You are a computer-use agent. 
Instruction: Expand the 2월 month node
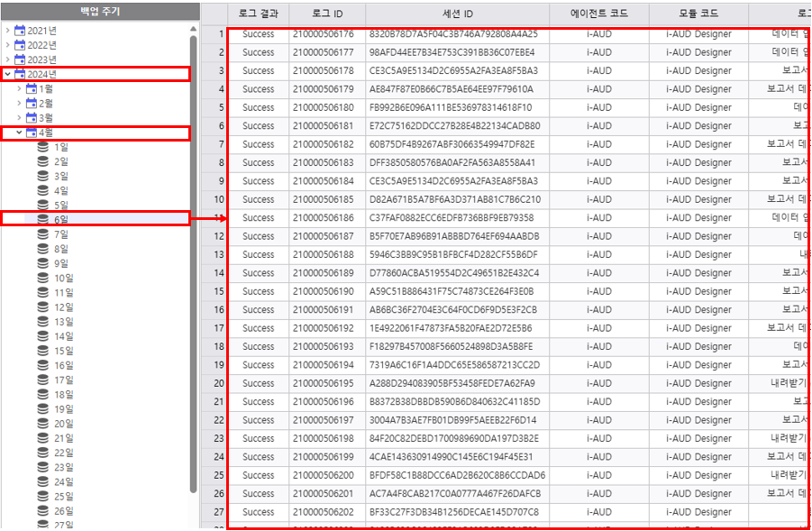click(20, 104)
